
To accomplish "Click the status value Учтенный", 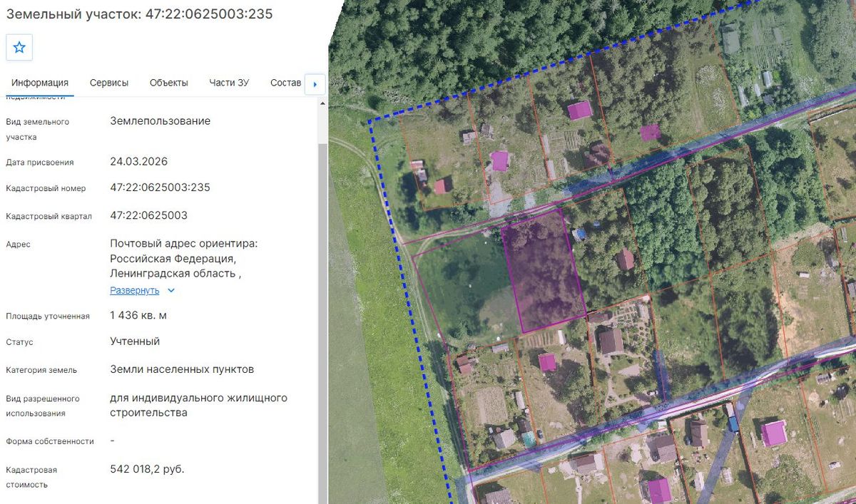I will click(x=135, y=341).
